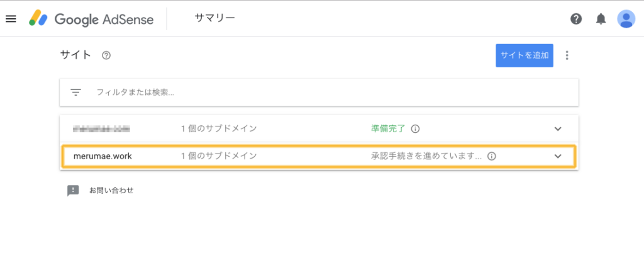Click 1 個のサブドメイン in merumae.work row

[x=219, y=156]
